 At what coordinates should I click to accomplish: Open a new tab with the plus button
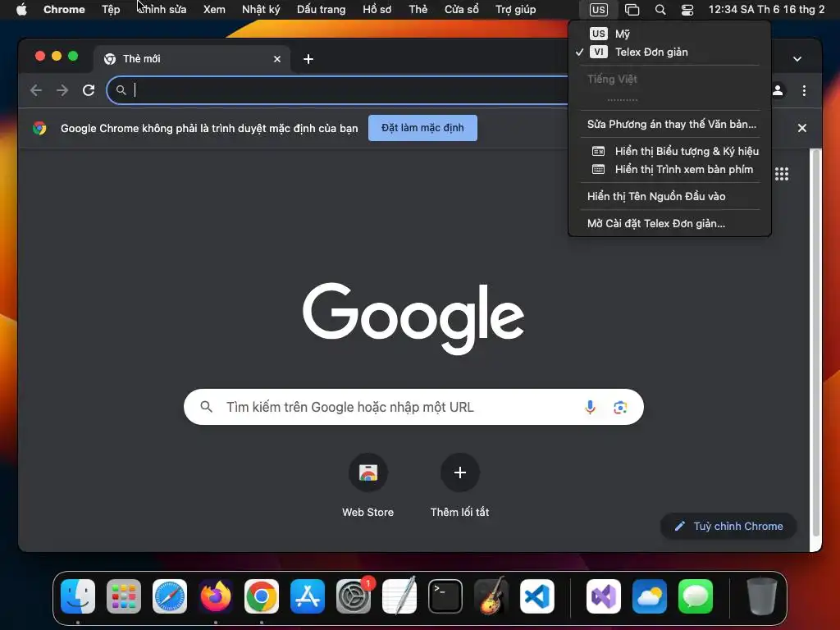pos(308,59)
